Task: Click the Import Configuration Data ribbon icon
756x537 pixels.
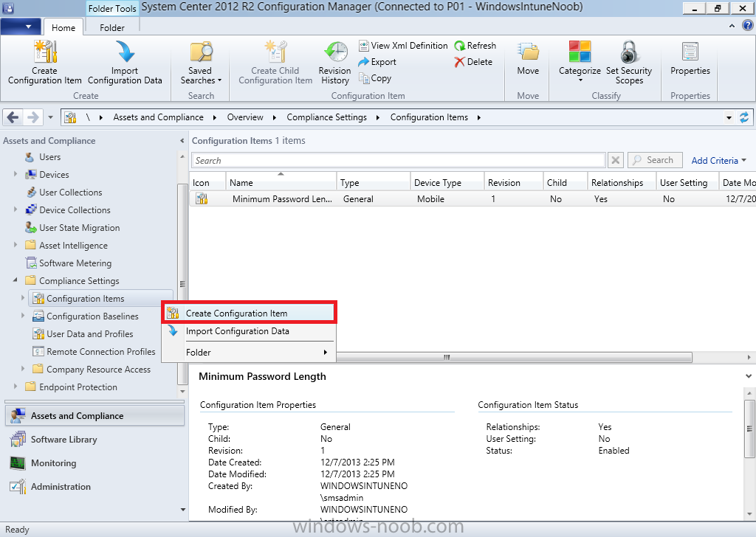Action: tap(126, 52)
